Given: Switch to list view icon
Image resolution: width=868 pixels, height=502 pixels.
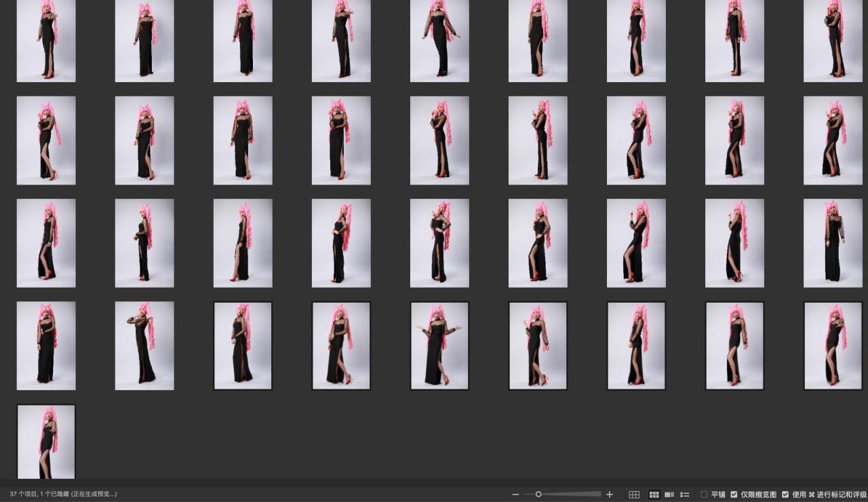Looking at the screenshot, I should (685, 495).
